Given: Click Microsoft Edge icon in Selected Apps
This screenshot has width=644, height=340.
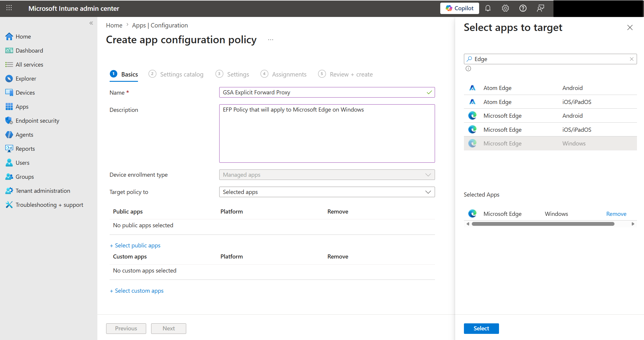Looking at the screenshot, I should pyautogui.click(x=472, y=214).
